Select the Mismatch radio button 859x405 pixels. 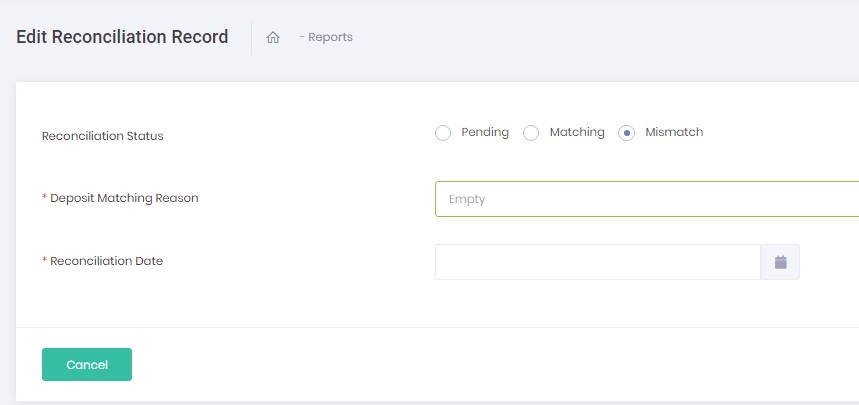pyautogui.click(x=627, y=133)
